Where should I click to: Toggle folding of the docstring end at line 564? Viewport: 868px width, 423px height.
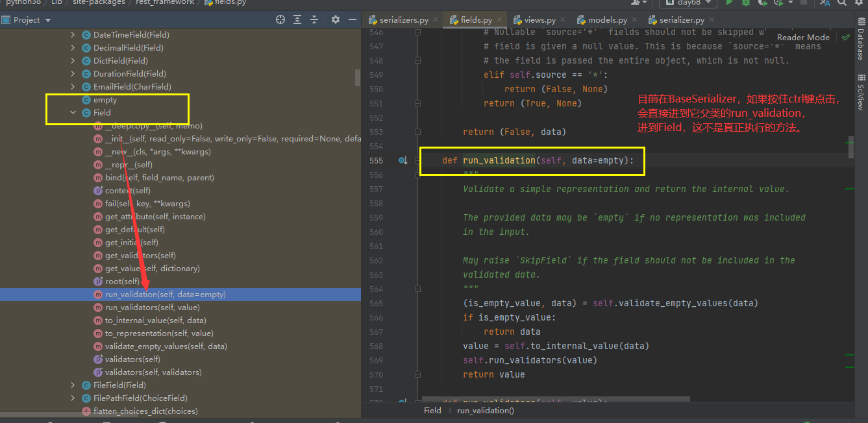[x=417, y=289]
